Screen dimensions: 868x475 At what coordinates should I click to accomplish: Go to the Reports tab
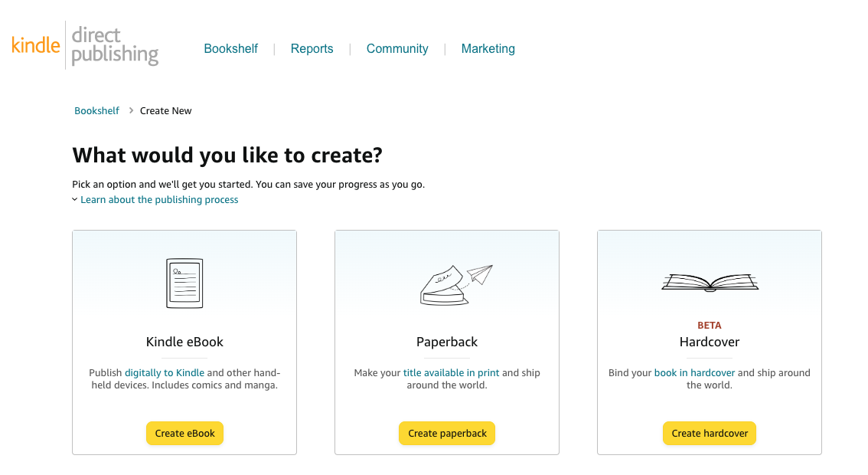pyautogui.click(x=312, y=49)
